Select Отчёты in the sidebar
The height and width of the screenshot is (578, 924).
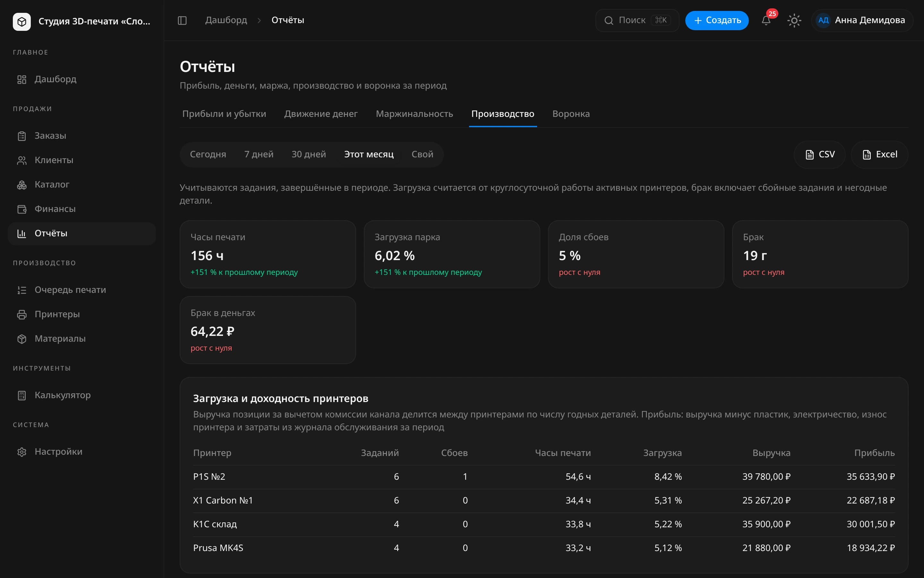82,233
